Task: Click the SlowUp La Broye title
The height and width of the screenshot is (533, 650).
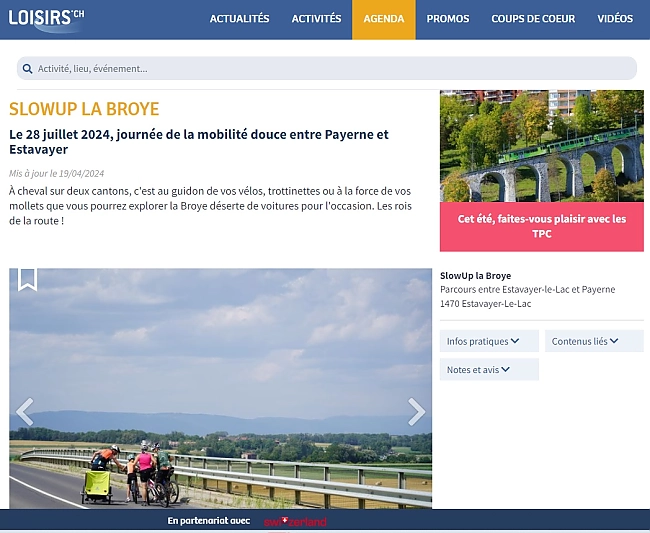Action: [84, 109]
